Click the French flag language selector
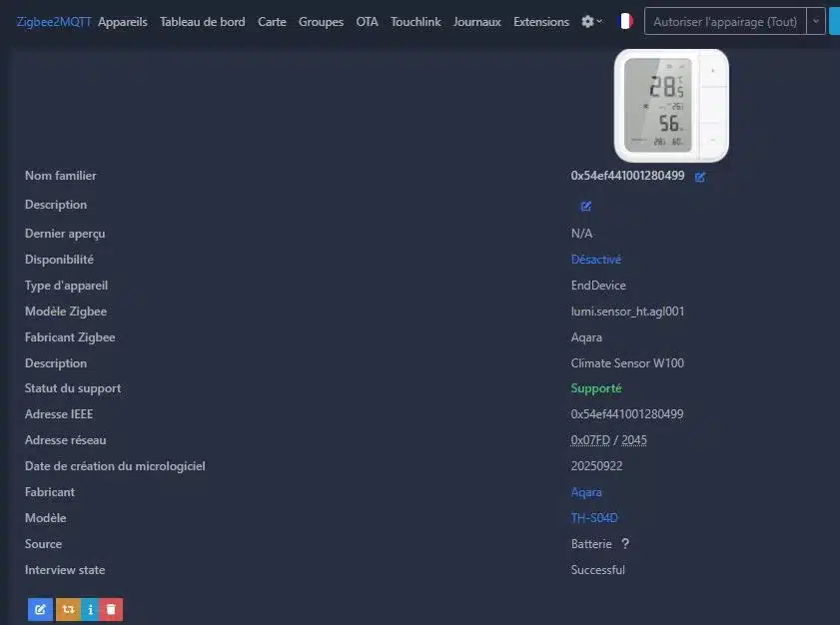The width and height of the screenshot is (840, 625). click(x=624, y=21)
